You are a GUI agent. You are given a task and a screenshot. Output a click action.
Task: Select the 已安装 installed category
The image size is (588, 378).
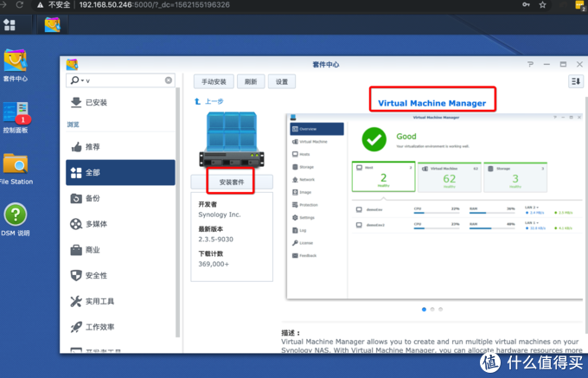coord(120,102)
